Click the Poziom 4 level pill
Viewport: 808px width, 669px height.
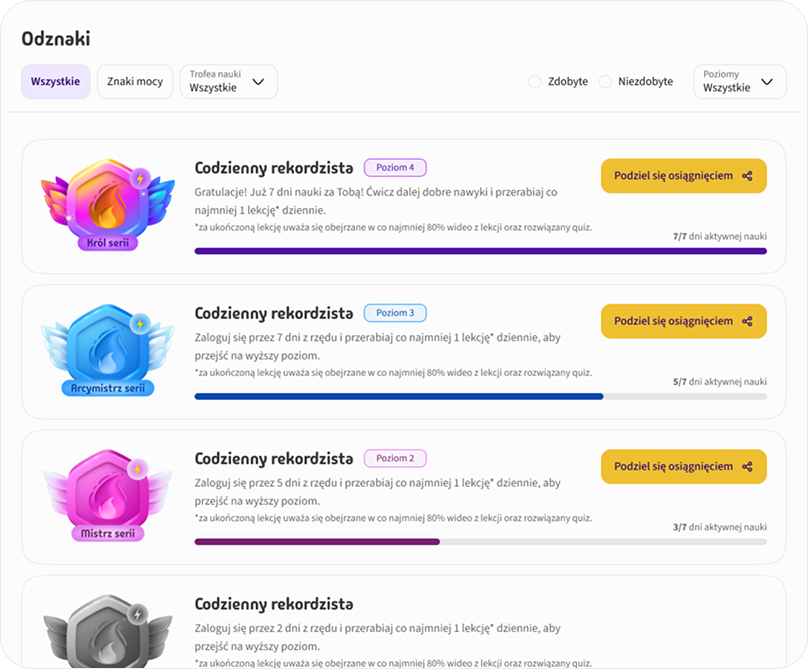tap(395, 168)
